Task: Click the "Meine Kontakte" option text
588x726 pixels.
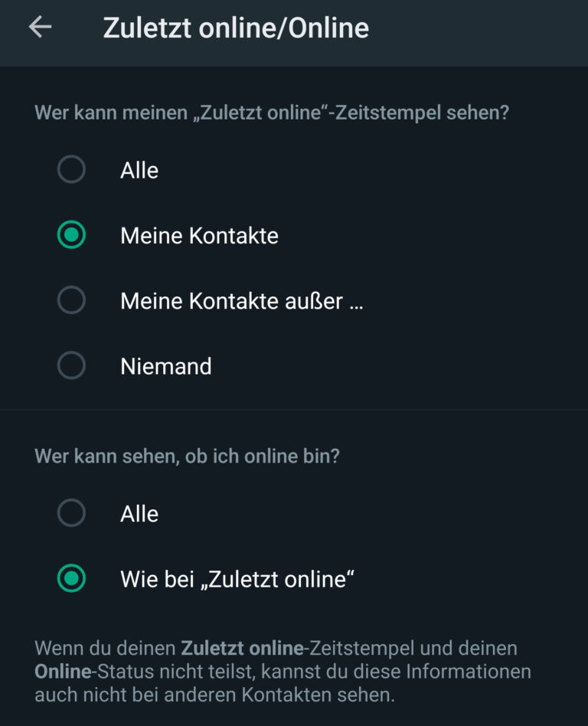Action: pyautogui.click(x=199, y=235)
